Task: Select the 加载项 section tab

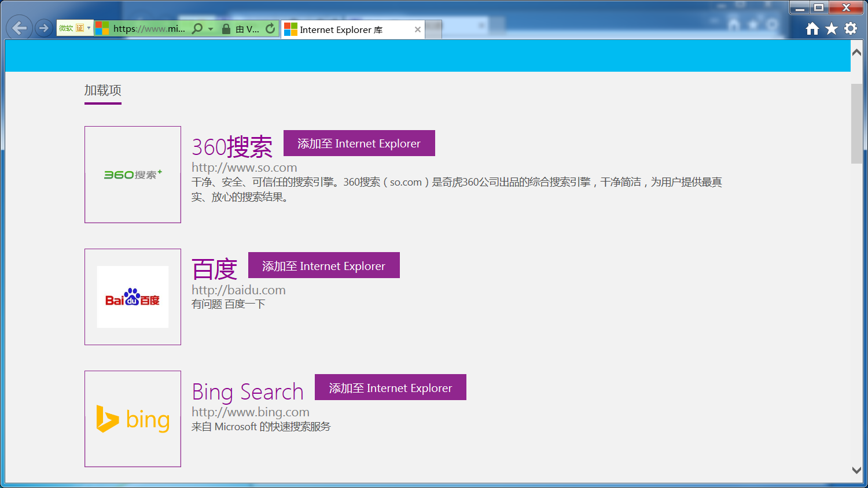Action: [x=102, y=91]
